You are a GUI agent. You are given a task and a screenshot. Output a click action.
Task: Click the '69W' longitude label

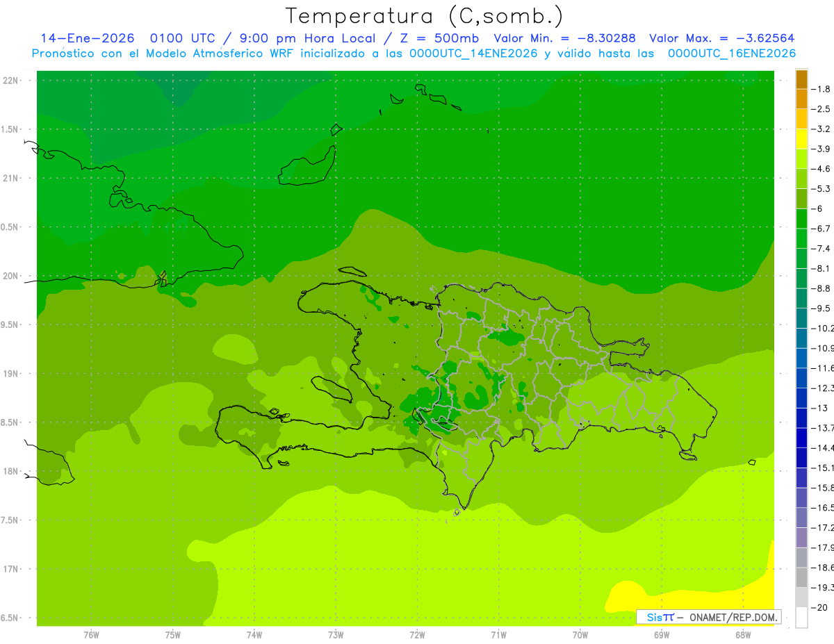pos(662,635)
